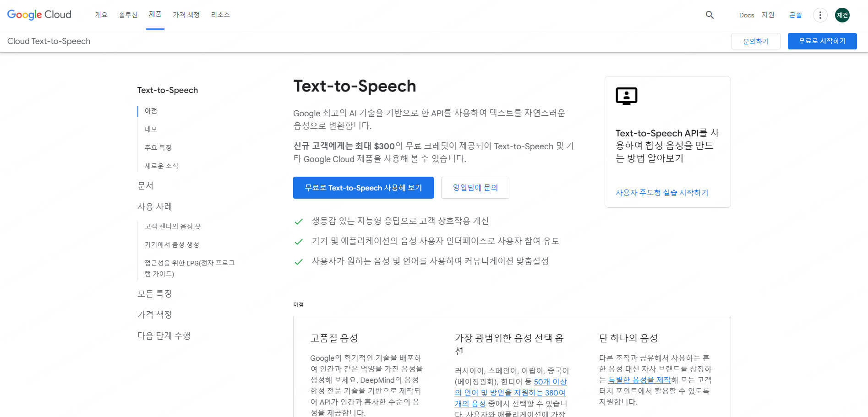868x417 pixels.
Task: Select 주요 특징 in the sidebar
Action: pyautogui.click(x=158, y=147)
